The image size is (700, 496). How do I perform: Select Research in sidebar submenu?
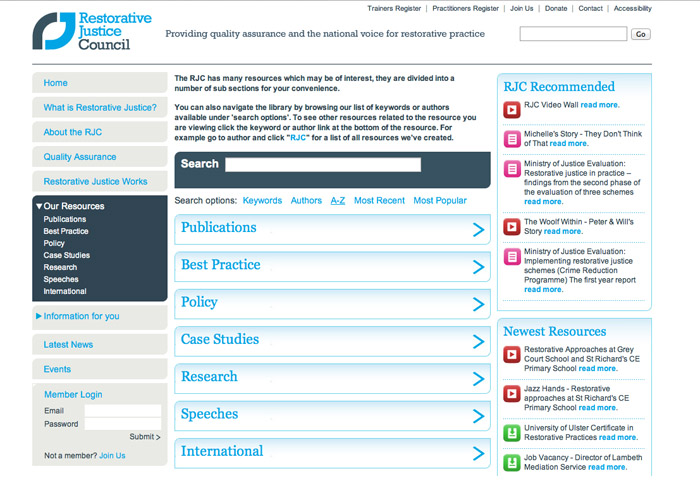point(60,267)
